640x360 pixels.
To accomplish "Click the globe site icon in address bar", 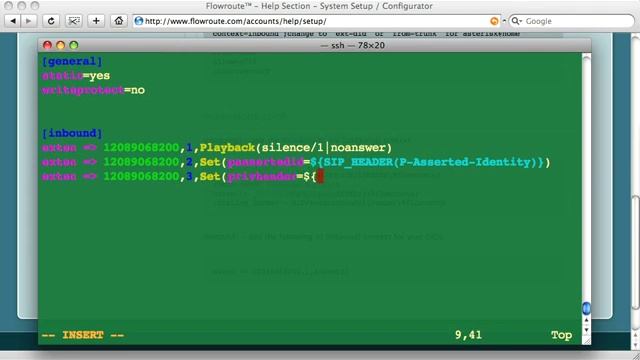I will [x=139, y=21].
